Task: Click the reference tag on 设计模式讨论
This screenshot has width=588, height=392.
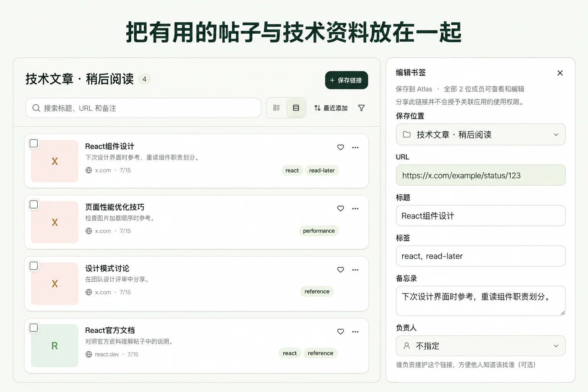Action: coord(317,291)
